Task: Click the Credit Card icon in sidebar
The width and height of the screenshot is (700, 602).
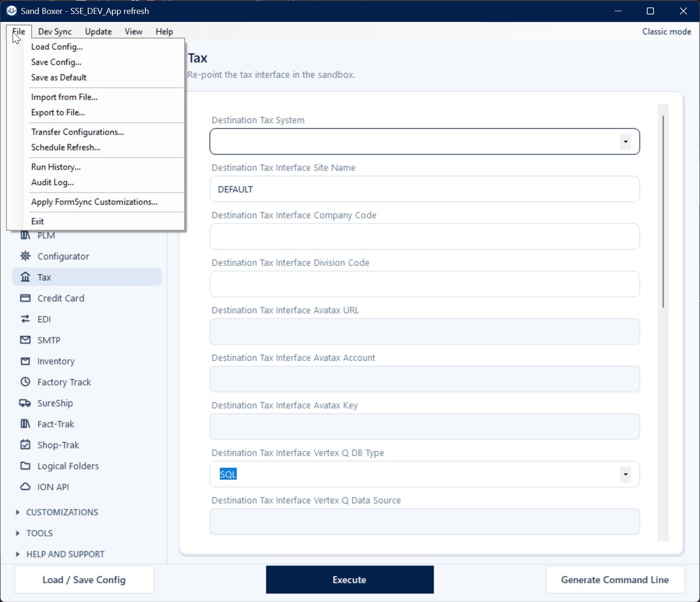Action: [25, 298]
